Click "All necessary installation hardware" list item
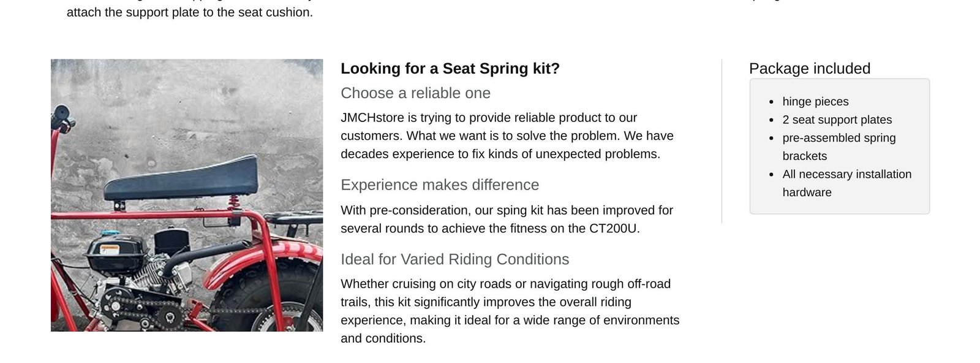The image size is (980, 363). click(x=846, y=183)
